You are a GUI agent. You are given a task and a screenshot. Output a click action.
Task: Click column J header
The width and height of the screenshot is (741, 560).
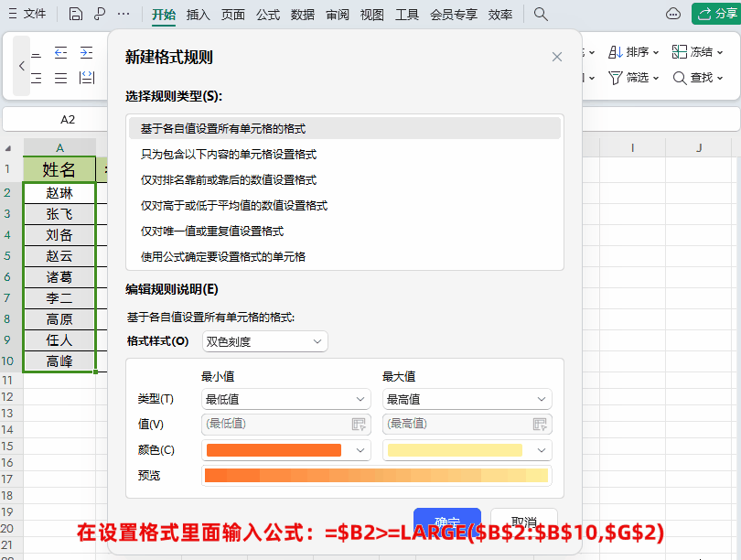[x=699, y=147]
